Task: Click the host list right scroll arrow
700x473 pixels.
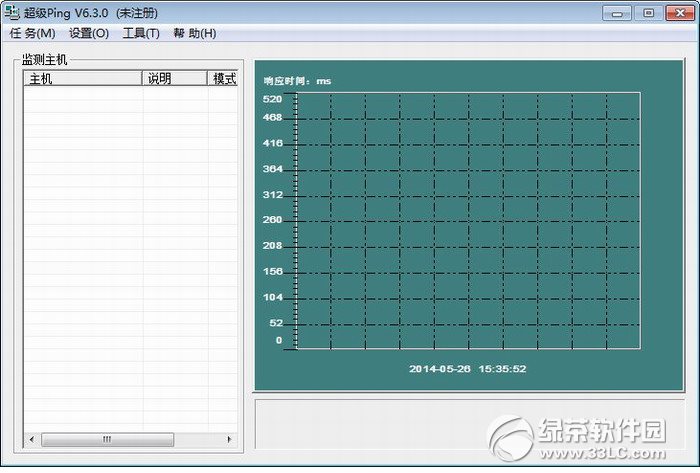Action: pos(229,440)
